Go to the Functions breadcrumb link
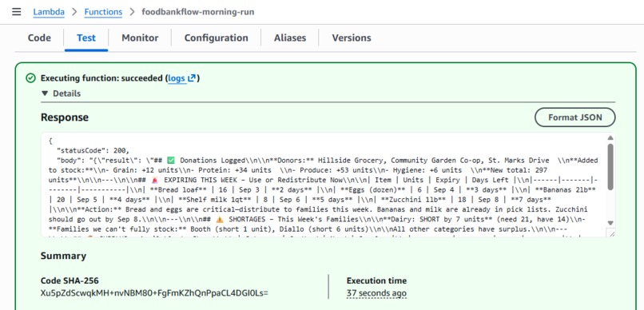This screenshot has width=644, height=310. pyautogui.click(x=103, y=12)
